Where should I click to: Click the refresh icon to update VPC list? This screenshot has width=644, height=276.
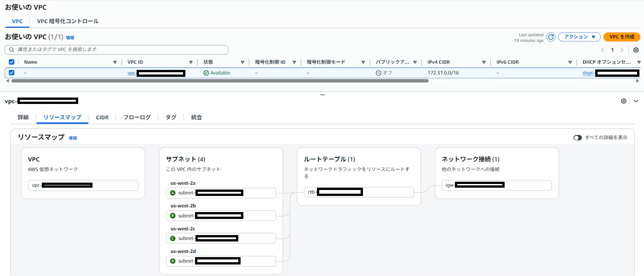[x=551, y=37]
